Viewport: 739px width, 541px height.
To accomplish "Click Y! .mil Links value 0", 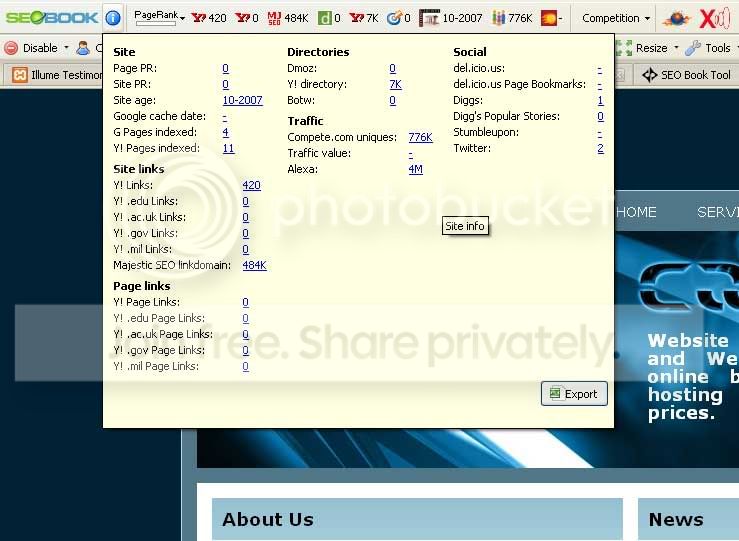I will click(246, 249).
